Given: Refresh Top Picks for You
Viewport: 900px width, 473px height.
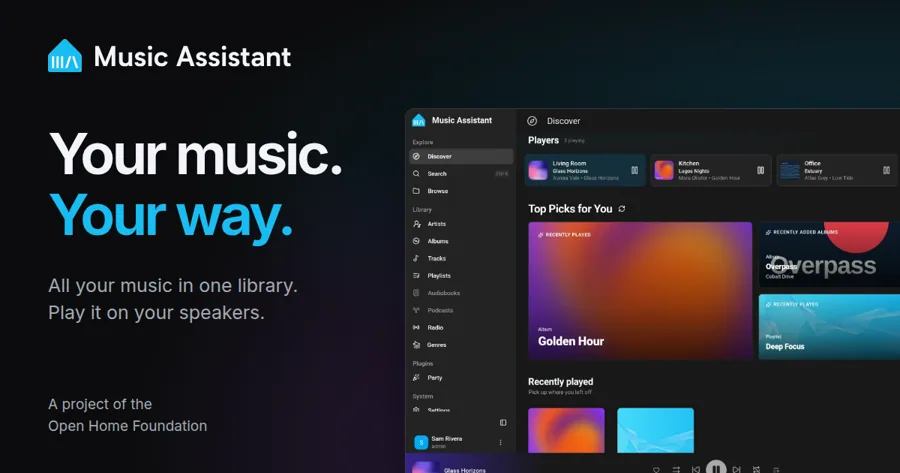Looking at the screenshot, I should pyautogui.click(x=622, y=209).
